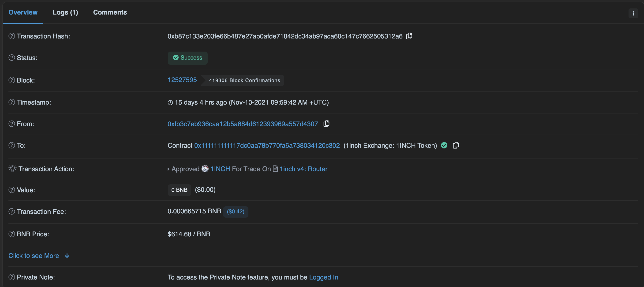Click the Logged In link
This screenshot has width=644, height=287.
click(323, 277)
